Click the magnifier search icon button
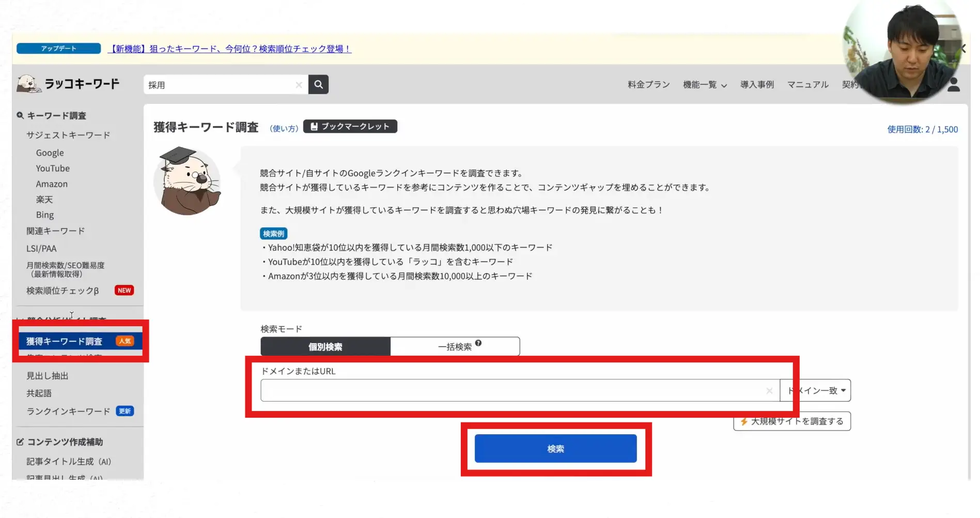This screenshot has width=980, height=518. click(318, 84)
